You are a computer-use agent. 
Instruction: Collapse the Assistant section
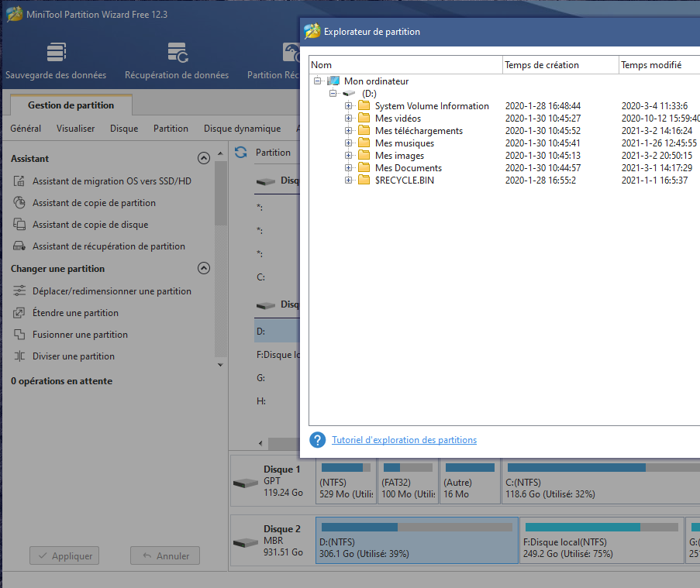coord(204,158)
